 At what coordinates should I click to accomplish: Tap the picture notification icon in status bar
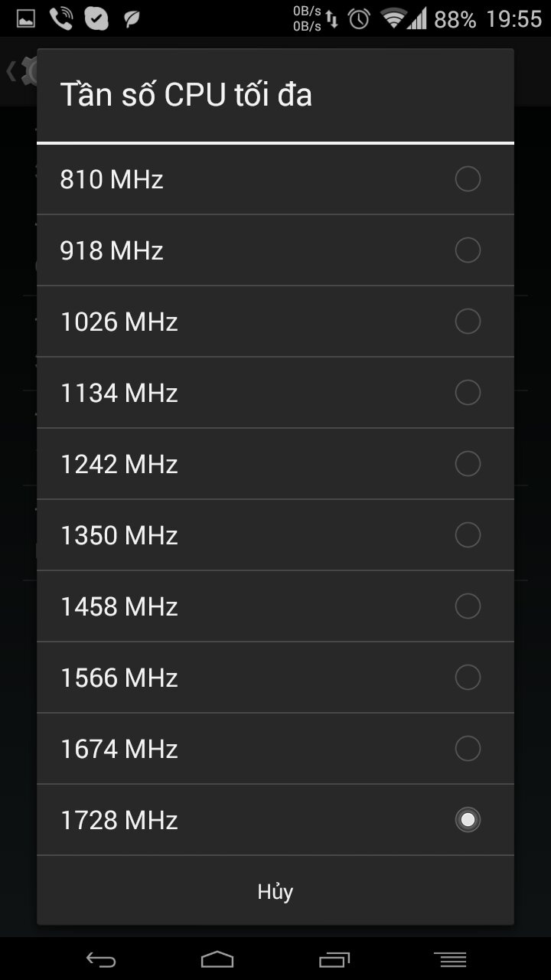(25, 18)
